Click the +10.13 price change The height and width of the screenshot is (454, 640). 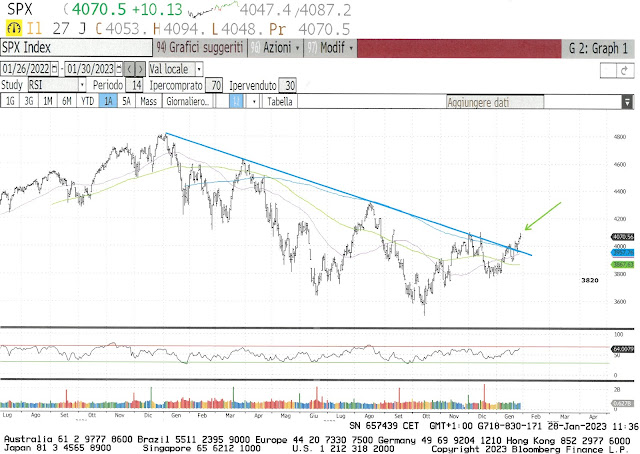[x=157, y=9]
